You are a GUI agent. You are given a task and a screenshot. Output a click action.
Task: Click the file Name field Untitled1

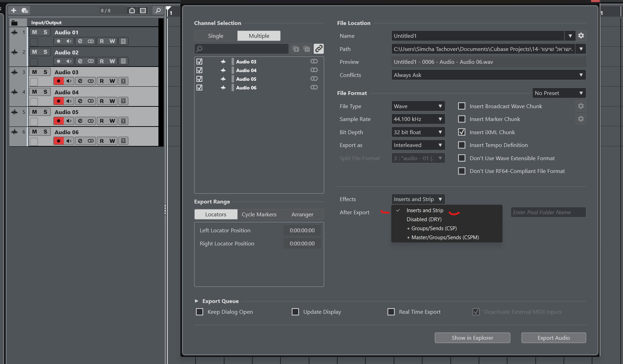[x=478, y=36]
